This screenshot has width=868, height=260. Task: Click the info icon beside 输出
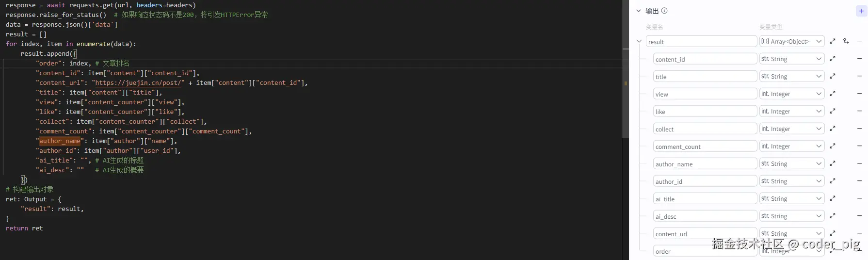(x=664, y=11)
